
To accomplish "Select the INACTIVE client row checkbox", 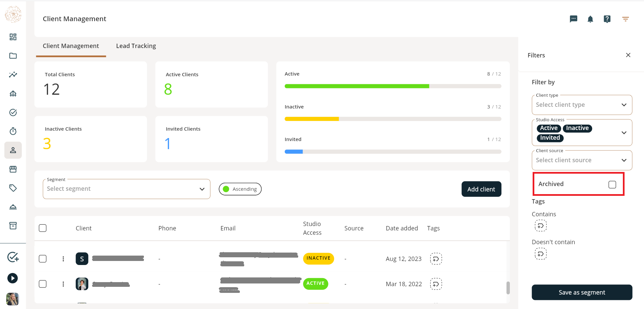I will 43,259.
